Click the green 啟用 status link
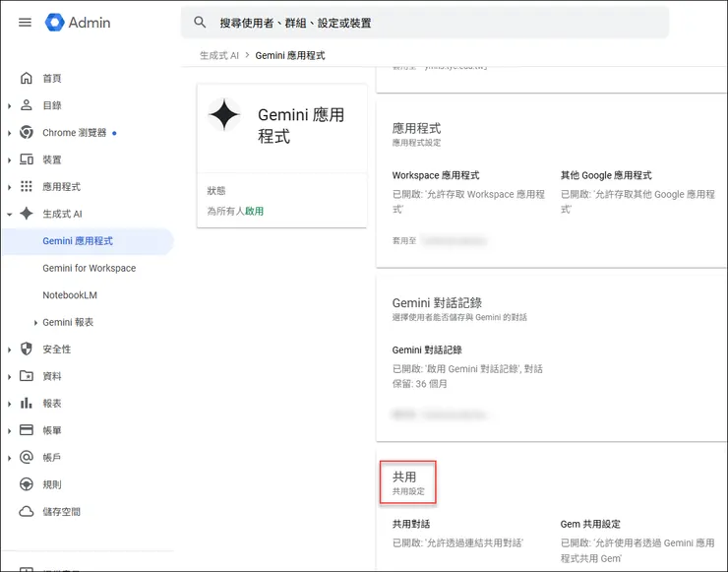Screen dimensions: 728x572 tap(255, 211)
